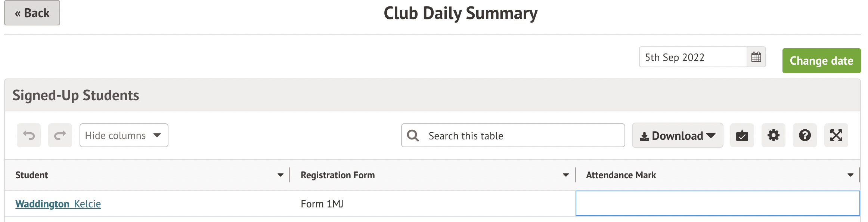The height and width of the screenshot is (222, 868).
Task: Click the help question mark icon
Action: click(805, 135)
